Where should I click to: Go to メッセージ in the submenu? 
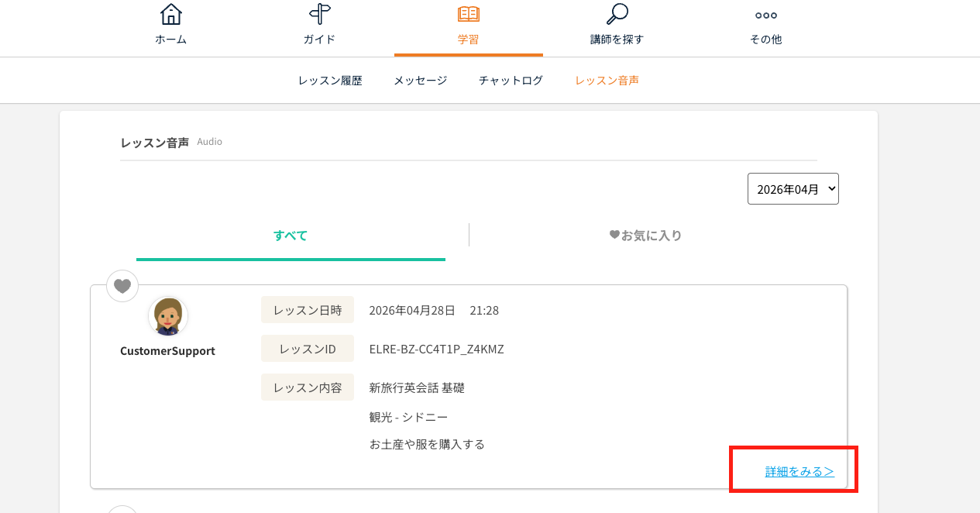420,81
